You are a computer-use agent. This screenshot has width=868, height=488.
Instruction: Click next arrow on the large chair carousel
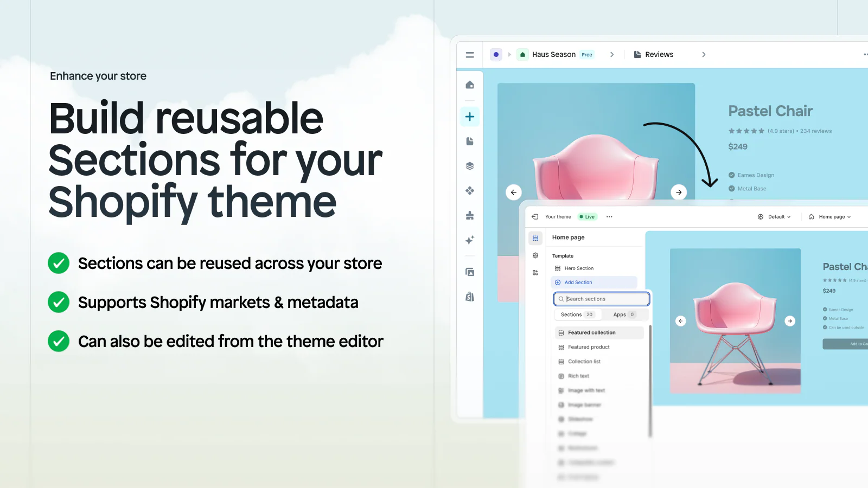tap(679, 192)
